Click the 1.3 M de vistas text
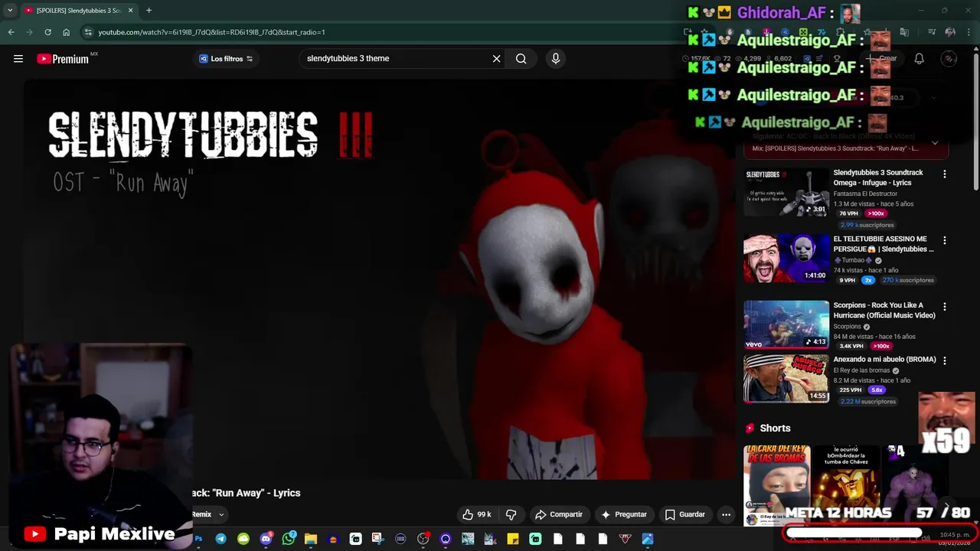 855,204
